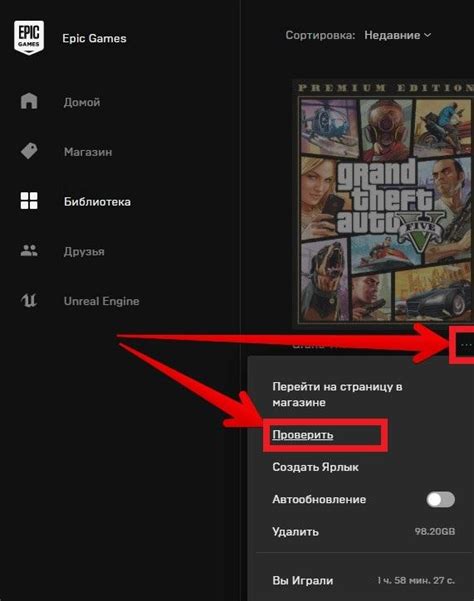Toggle the Автообновление switch
Viewport: 474px width, 601px height.
tap(441, 499)
